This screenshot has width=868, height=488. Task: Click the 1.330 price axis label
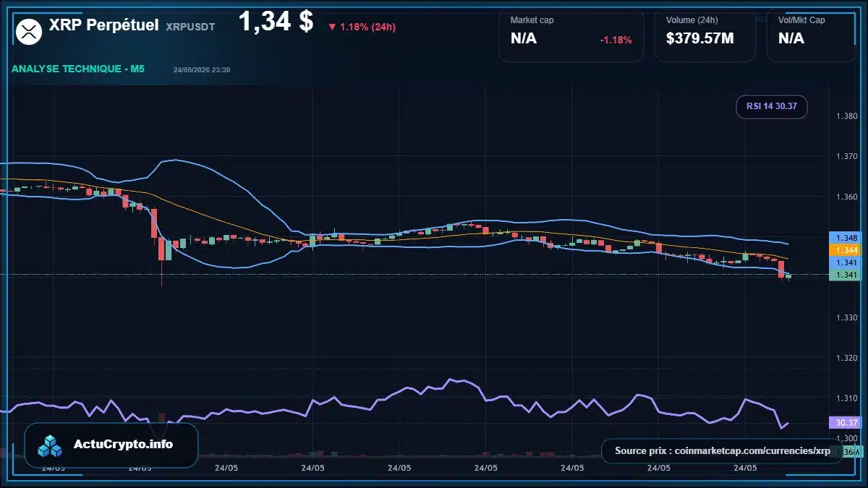coord(846,317)
